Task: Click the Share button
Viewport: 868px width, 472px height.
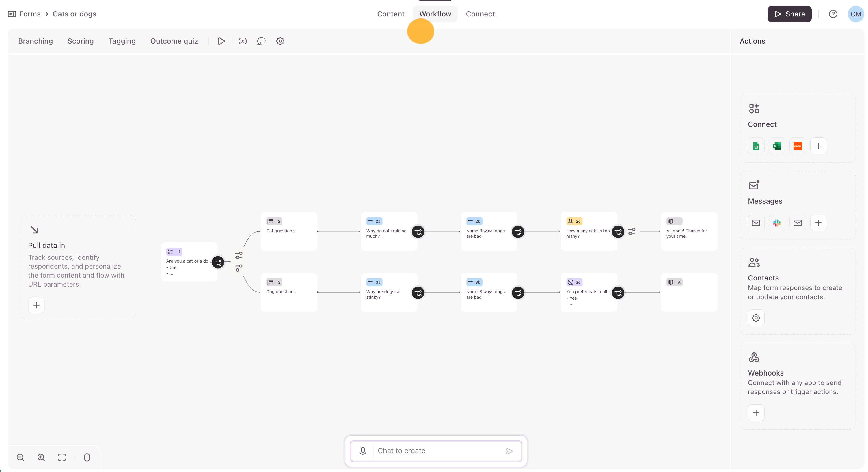Action: [789, 14]
